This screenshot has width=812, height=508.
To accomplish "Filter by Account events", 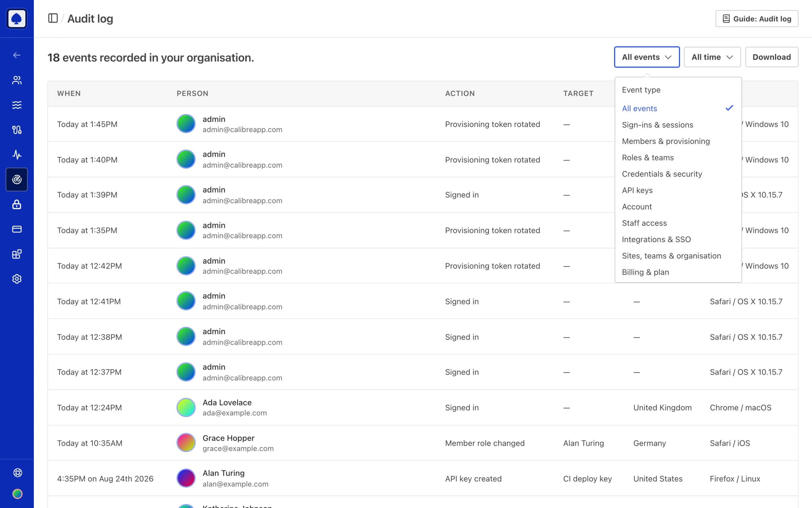I will [678, 207].
